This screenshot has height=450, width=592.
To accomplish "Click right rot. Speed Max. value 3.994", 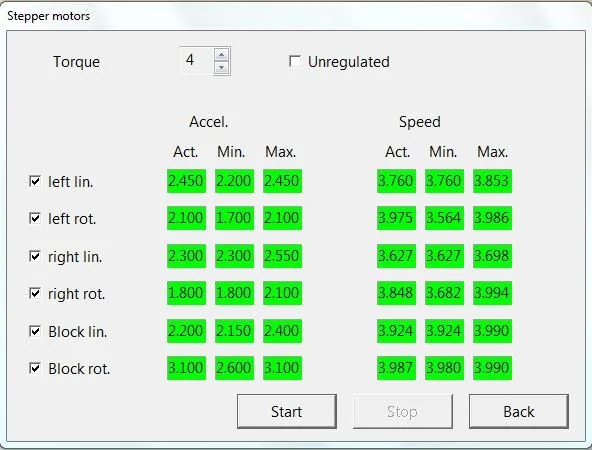I will point(492,293).
